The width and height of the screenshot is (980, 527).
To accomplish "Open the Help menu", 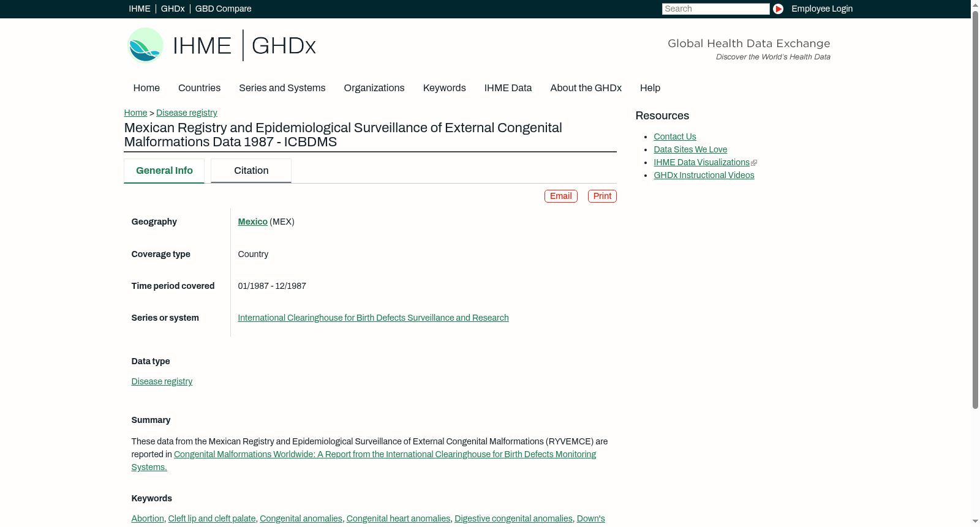I will (650, 88).
